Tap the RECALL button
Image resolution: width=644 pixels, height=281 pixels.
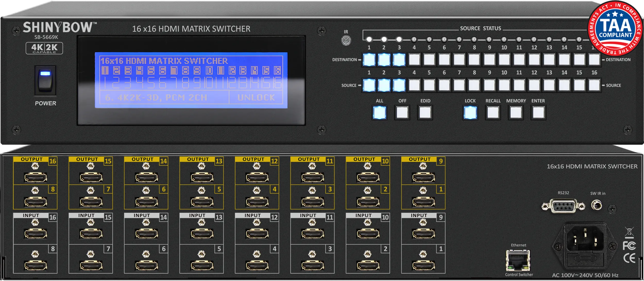coord(493,113)
